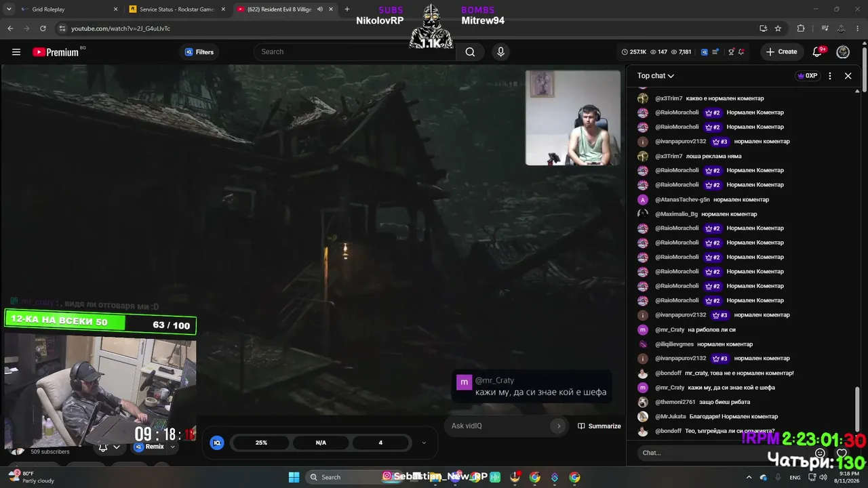Click the browser address bar URL
The image size is (868, 488).
121,28
